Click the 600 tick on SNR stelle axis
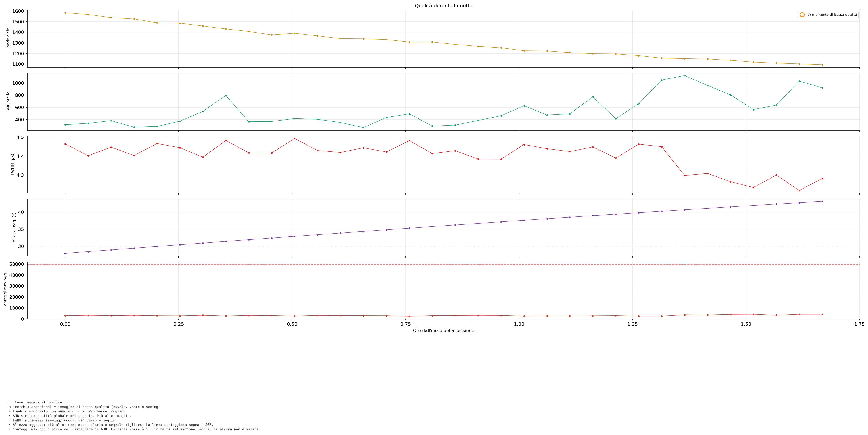This screenshot has height=435, width=868. tap(20, 108)
